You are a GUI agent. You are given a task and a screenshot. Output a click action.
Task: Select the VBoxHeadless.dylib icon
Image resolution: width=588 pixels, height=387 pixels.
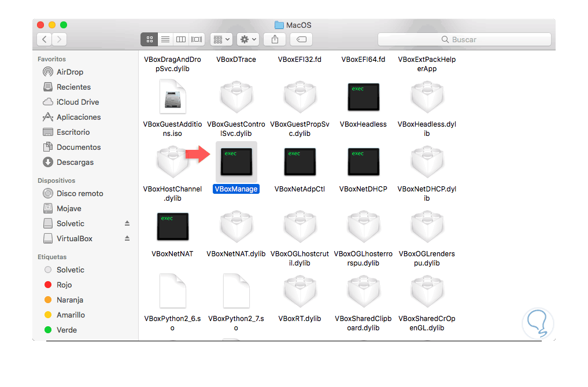pos(427,97)
